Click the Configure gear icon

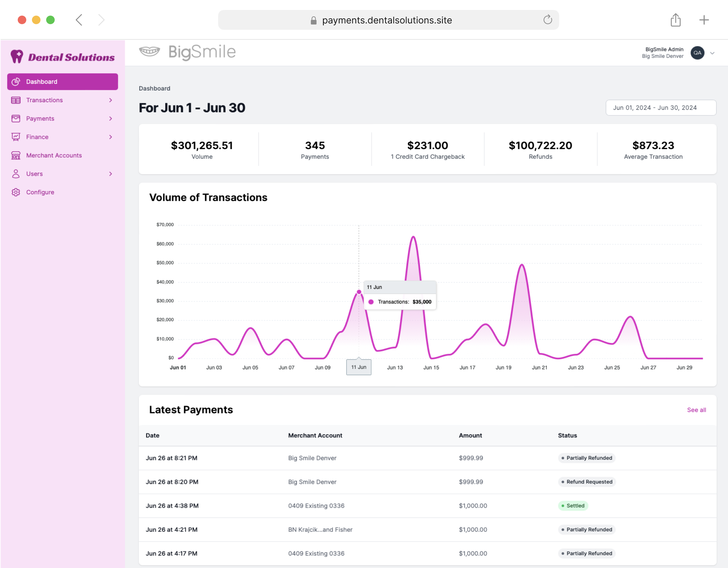coord(16,192)
